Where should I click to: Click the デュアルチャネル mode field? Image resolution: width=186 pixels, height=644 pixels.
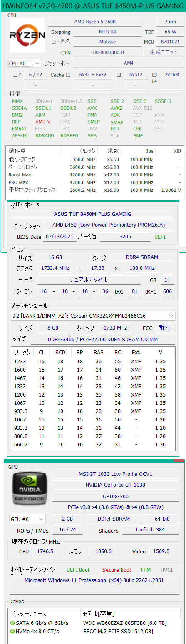coord(88,279)
